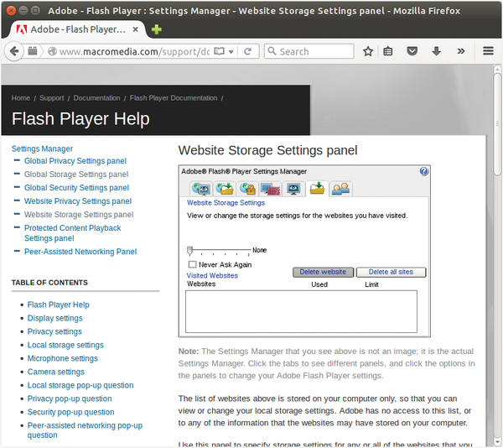This screenshot has height=448, width=503.
Task: Open the Global Security Settings tab icon
Action: [247, 189]
